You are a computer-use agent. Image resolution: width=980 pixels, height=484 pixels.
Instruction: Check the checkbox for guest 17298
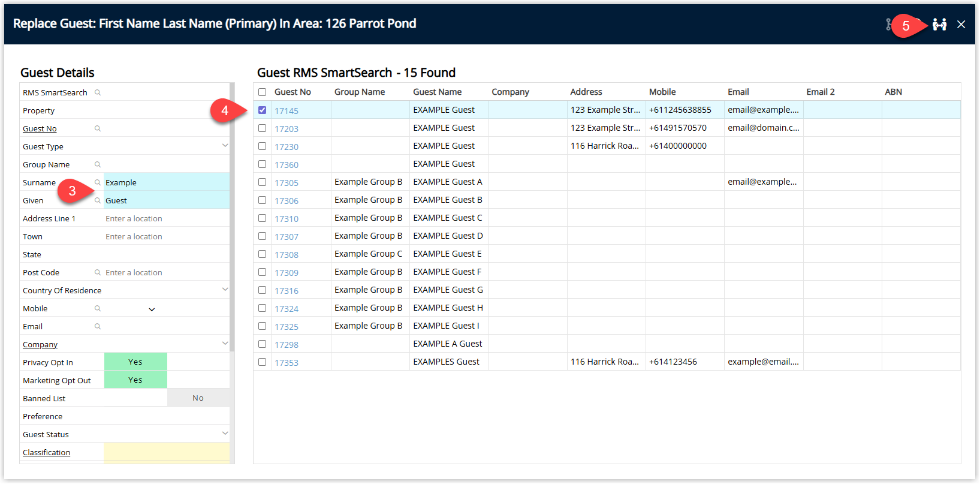262,344
